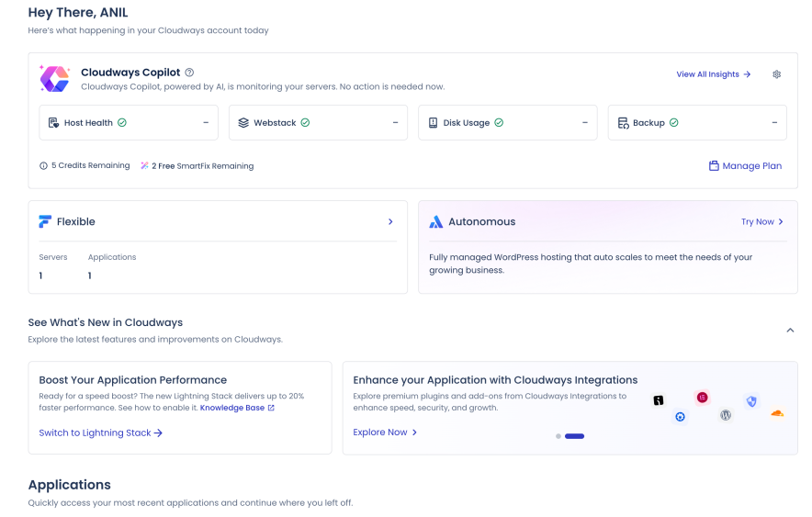Image resolution: width=812 pixels, height=517 pixels.
Task: Expand the Backup card
Action: pyautogui.click(x=774, y=123)
